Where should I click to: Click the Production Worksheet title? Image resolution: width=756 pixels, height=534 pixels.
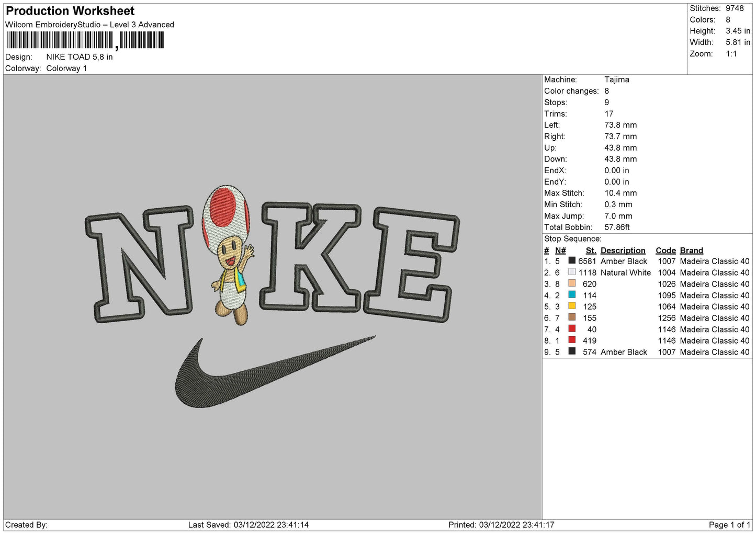click(70, 11)
